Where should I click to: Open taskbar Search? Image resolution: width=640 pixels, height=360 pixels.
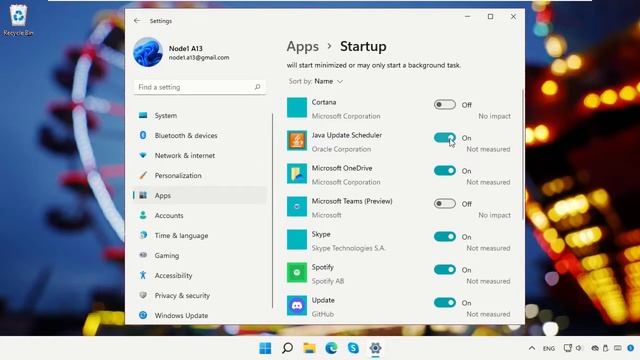[287, 348]
